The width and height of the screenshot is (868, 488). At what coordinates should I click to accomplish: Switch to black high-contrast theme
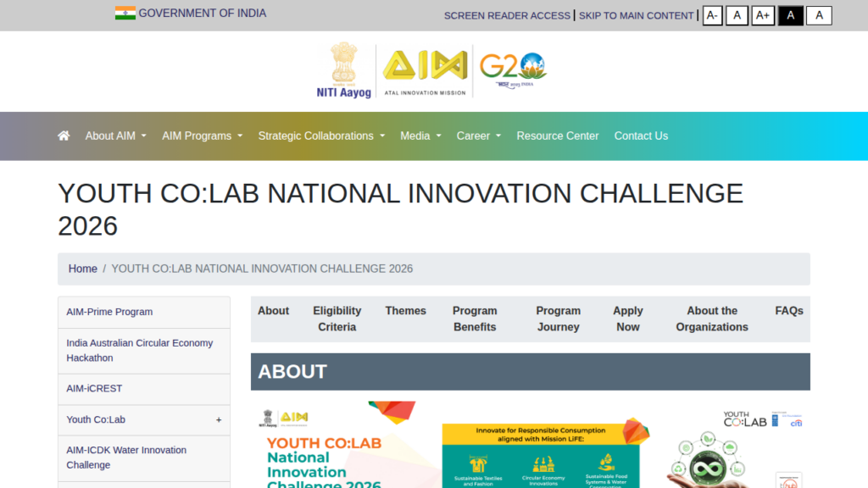point(791,15)
